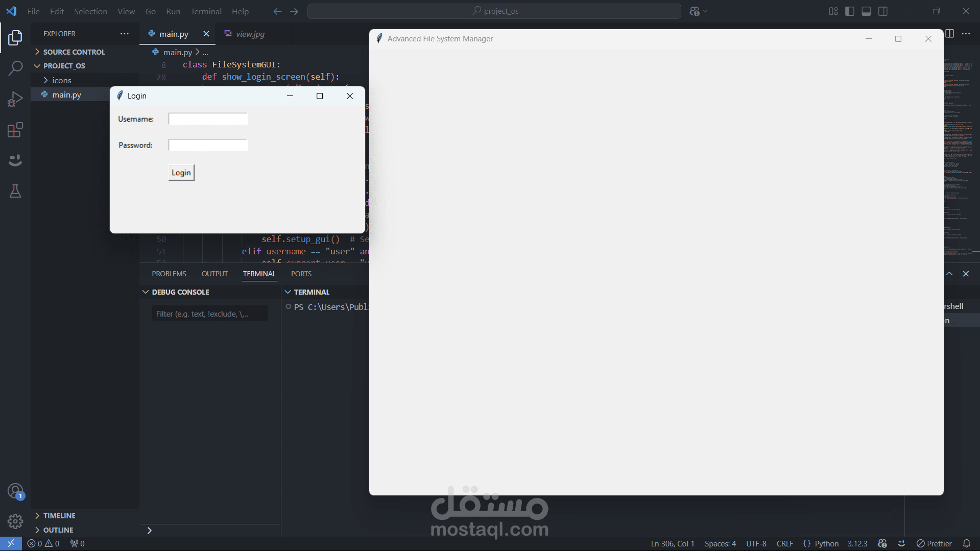Screen dimensions: 980x551
Task: Expand the debug console input chevron
Action: tap(149, 531)
